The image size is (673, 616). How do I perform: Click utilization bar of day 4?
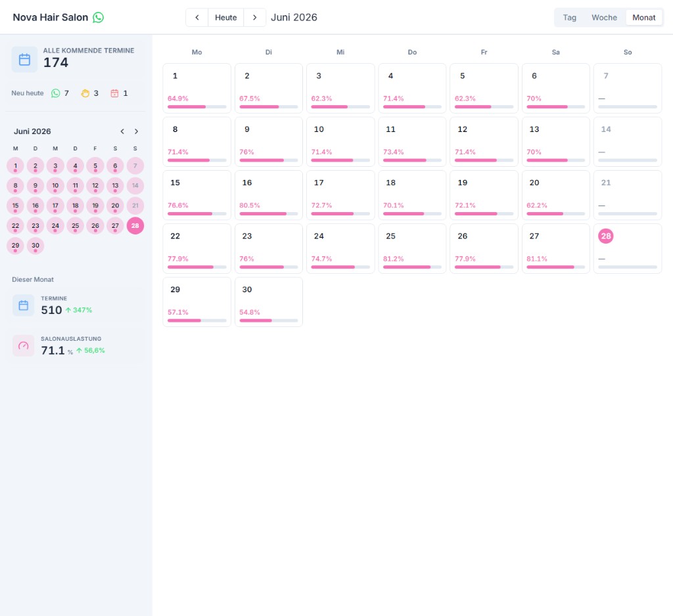(x=412, y=107)
